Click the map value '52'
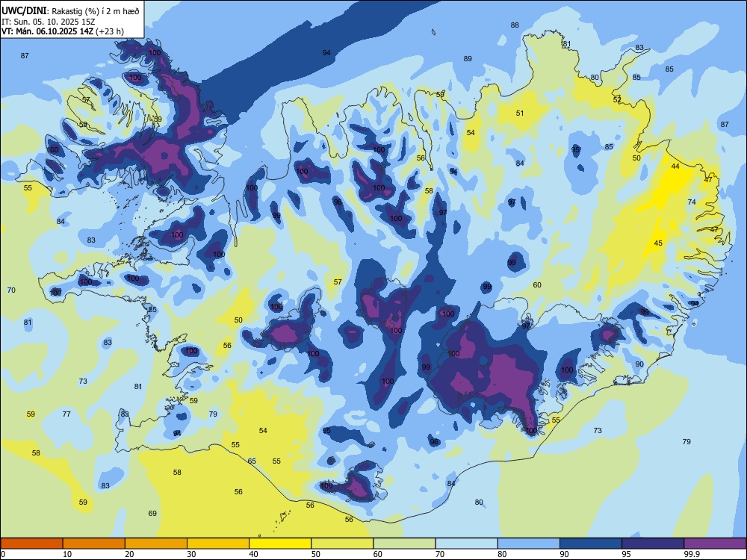747x560 pixels. coord(617,99)
